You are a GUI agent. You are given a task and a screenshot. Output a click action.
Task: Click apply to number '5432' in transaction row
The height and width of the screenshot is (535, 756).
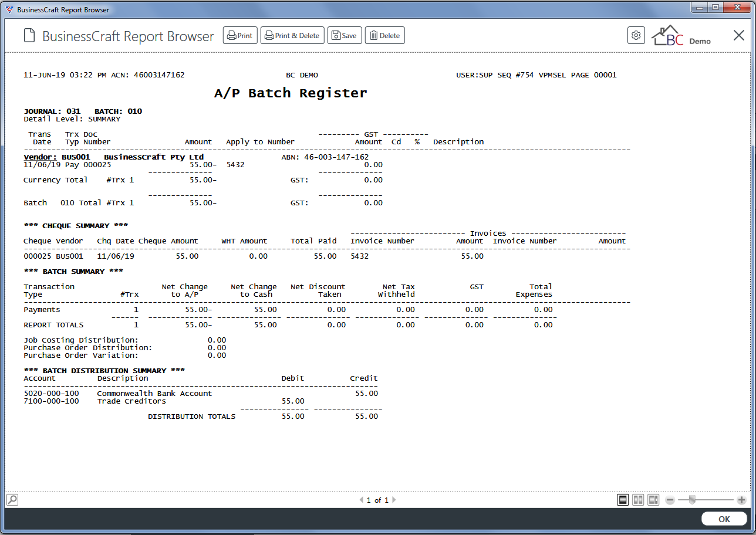(x=235, y=165)
